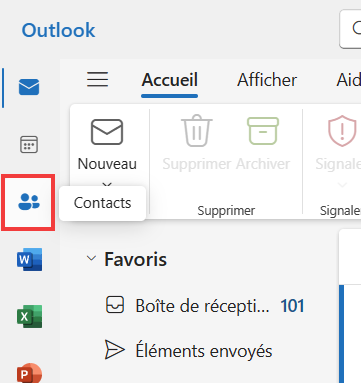Click the Nouveau envelope icon
Viewport: 361px width, 383px height.
click(107, 132)
